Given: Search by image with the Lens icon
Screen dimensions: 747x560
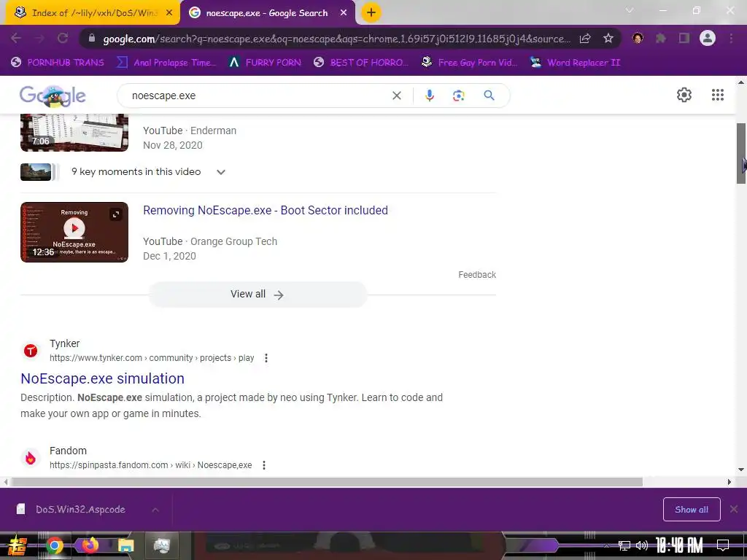Looking at the screenshot, I should 458,96.
